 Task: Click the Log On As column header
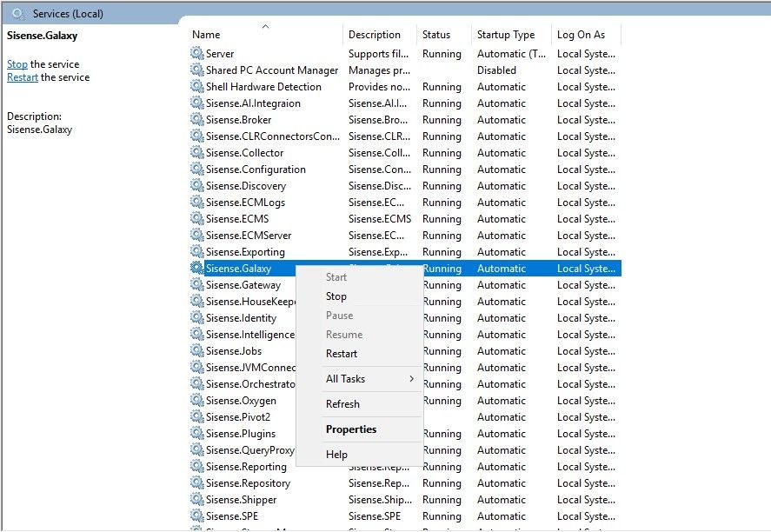click(x=582, y=35)
